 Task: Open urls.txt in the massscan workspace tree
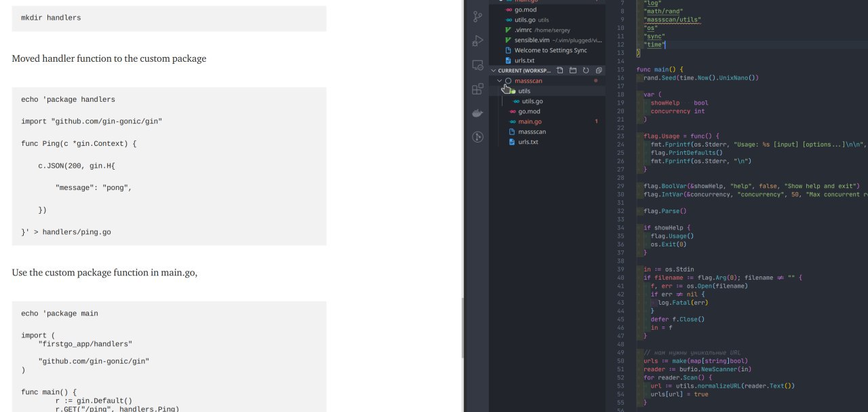547,142
